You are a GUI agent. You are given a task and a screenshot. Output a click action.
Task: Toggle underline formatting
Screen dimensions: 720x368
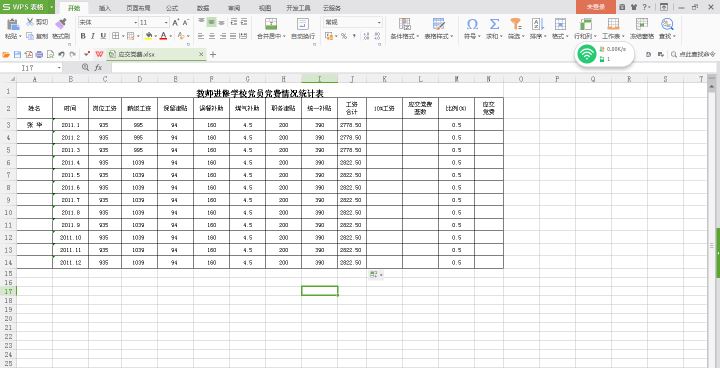[103, 36]
